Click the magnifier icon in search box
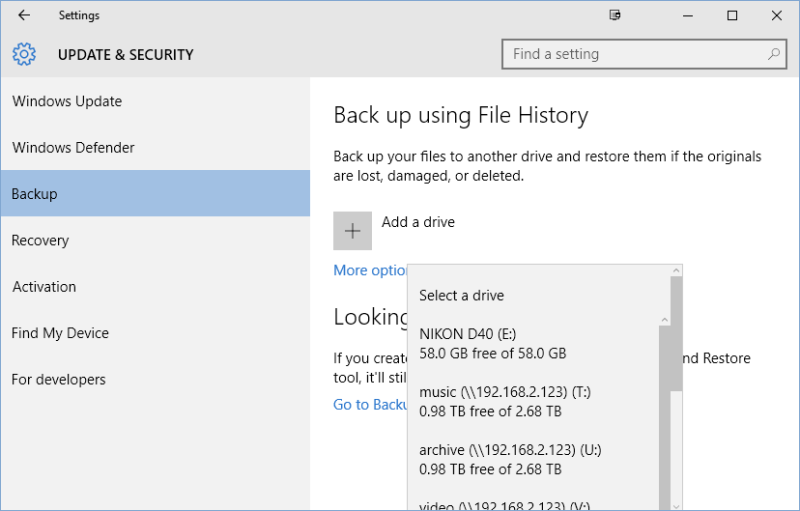 [774, 54]
